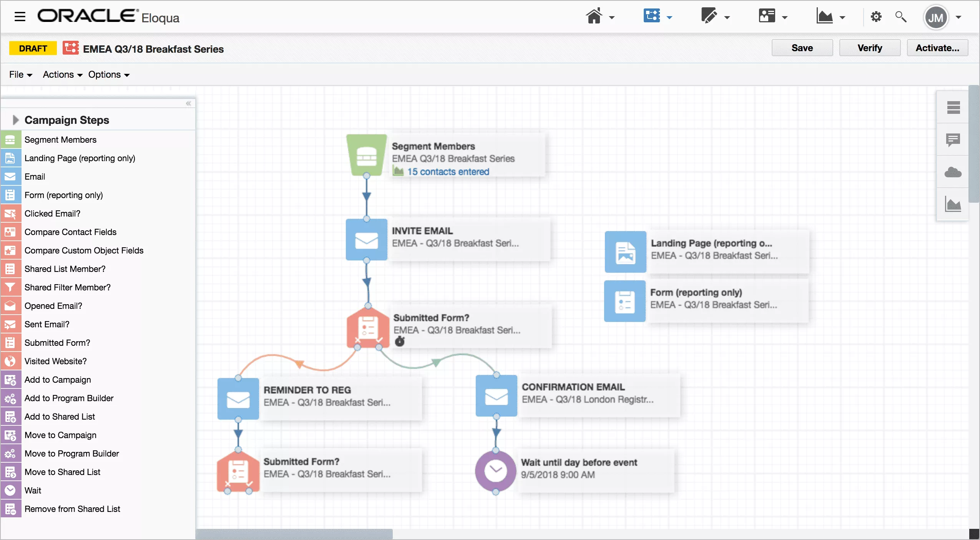Viewport: 980px width, 540px height.
Task: Select Add to Campaign action icon
Action: click(10, 380)
